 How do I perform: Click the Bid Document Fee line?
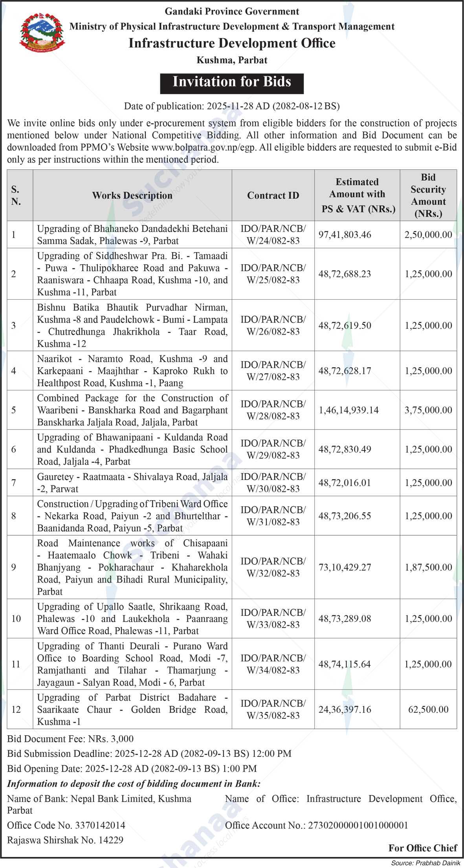click(70, 739)
